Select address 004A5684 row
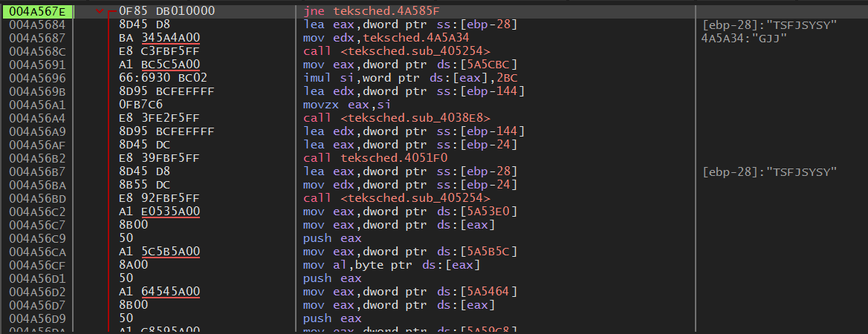 pos(37,24)
